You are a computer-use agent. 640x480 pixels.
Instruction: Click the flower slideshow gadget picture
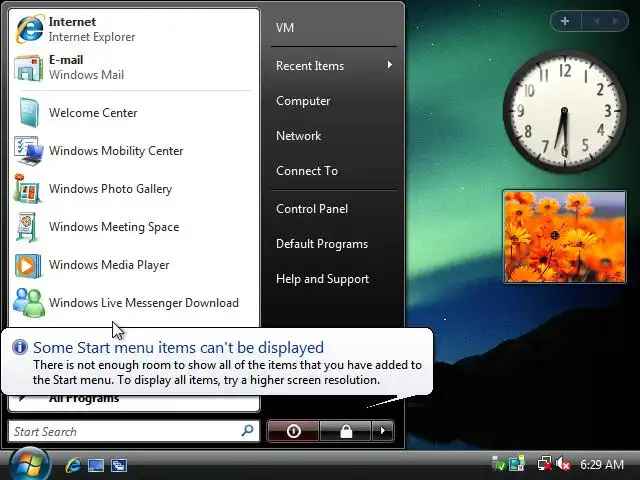tap(565, 237)
